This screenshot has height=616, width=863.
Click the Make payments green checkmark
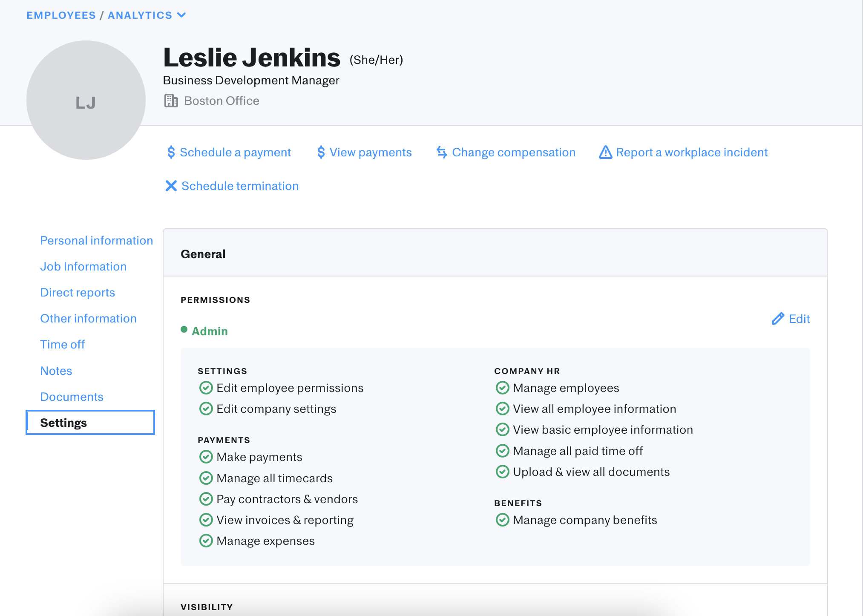coord(206,457)
